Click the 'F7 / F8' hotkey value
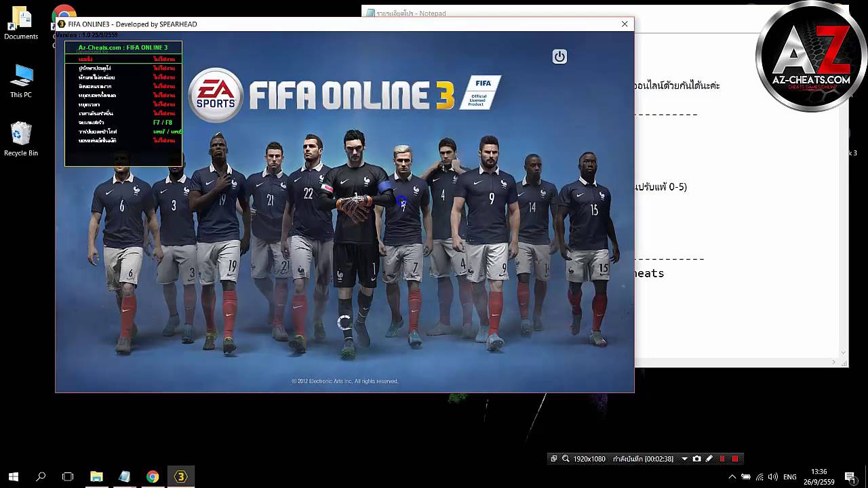Screen dimensions: 868x488 coord(163,123)
